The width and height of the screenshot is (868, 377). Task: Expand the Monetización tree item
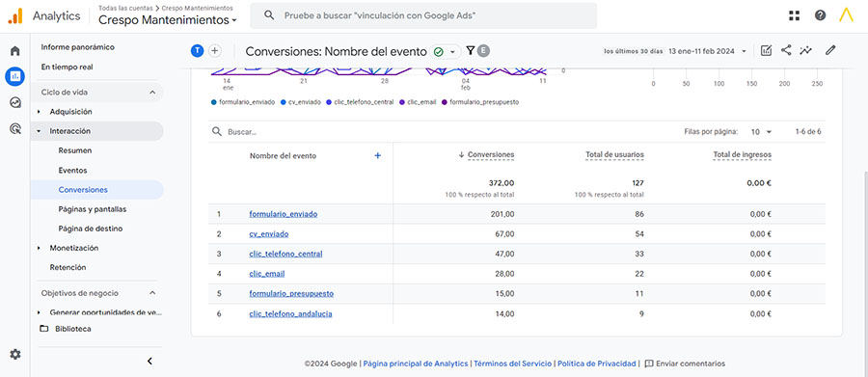pyautogui.click(x=39, y=249)
